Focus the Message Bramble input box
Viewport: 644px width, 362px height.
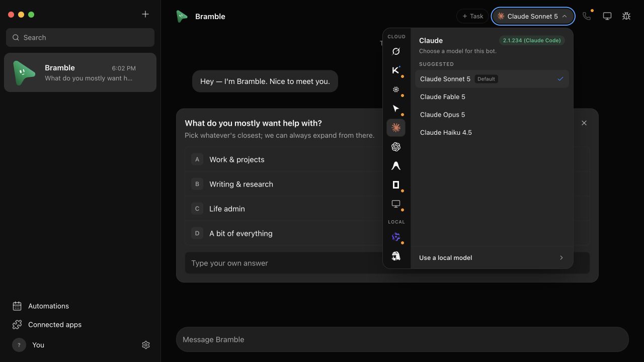click(402, 339)
